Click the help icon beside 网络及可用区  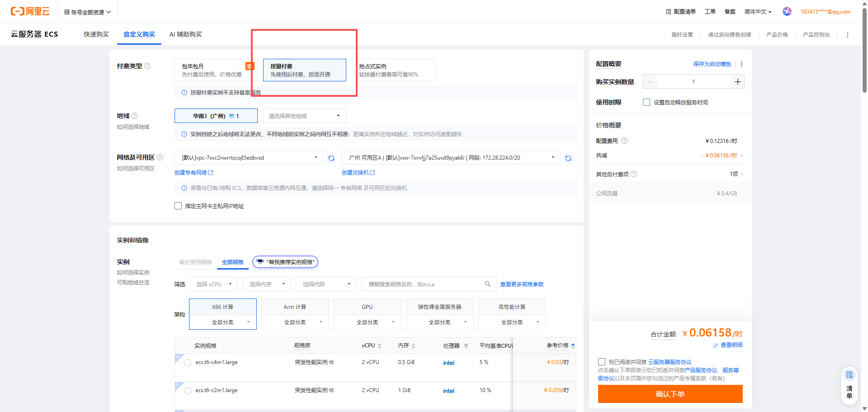click(160, 157)
